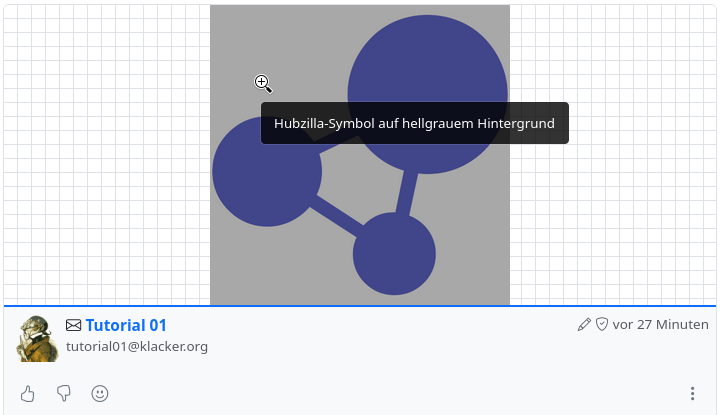This screenshot has height=415, width=720.
Task: Click the Hubzilla-Symbol tooltip text
Action: click(x=414, y=123)
